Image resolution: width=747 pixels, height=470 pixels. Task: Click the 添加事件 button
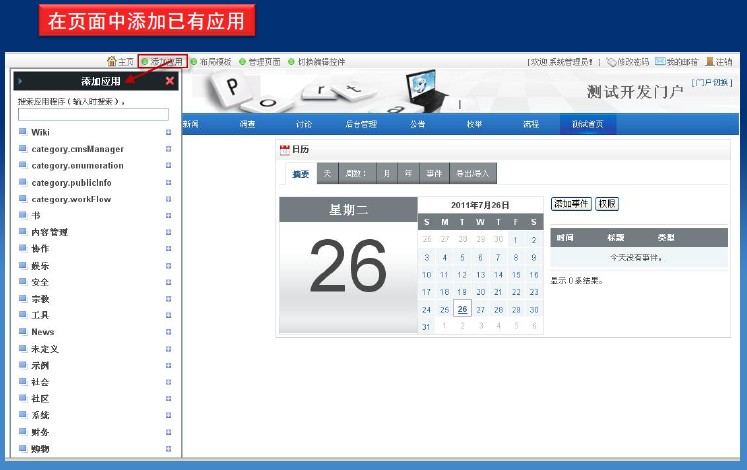click(x=571, y=204)
